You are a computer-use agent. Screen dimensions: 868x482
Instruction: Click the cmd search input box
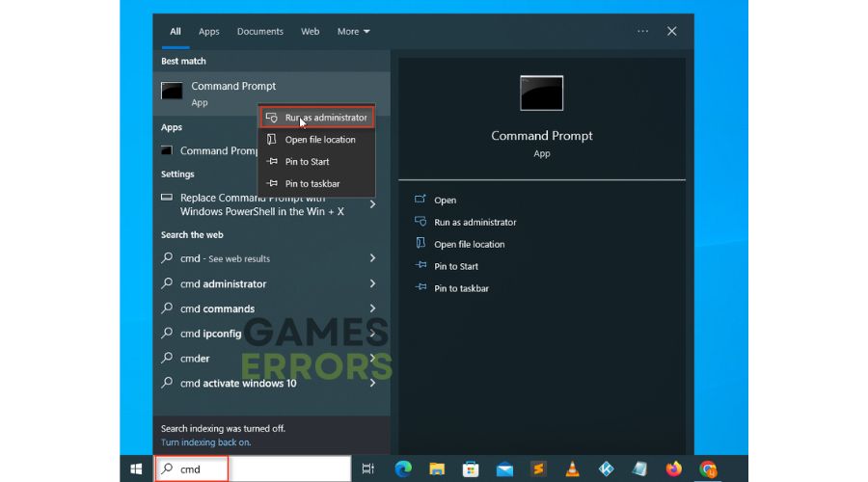tap(253, 469)
